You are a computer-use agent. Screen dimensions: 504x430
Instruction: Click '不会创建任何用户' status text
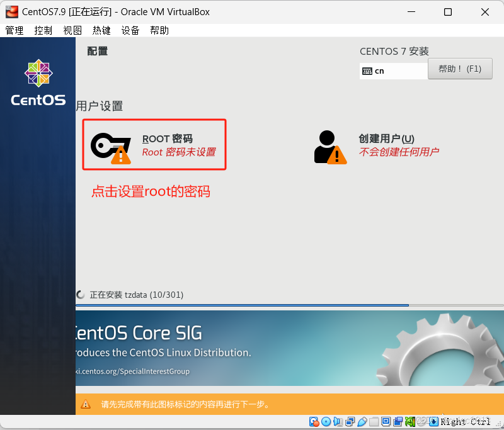[x=399, y=152]
